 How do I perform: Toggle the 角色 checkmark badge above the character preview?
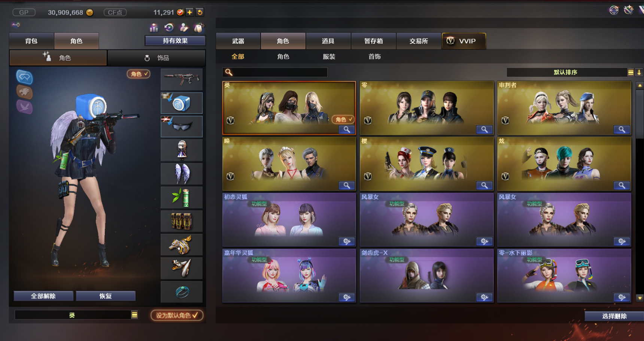pyautogui.click(x=139, y=74)
